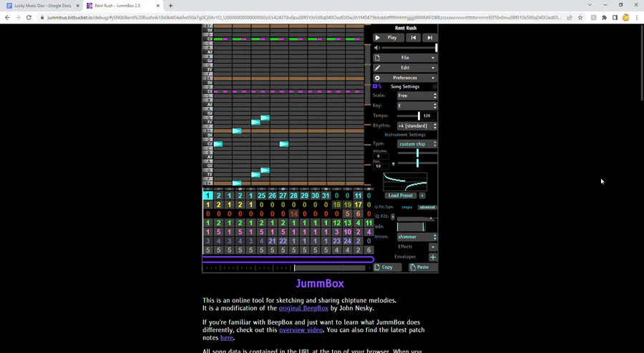The image size is (644, 353).
Task: Open instrument Type dropdown custom chip
Action: pos(417,144)
